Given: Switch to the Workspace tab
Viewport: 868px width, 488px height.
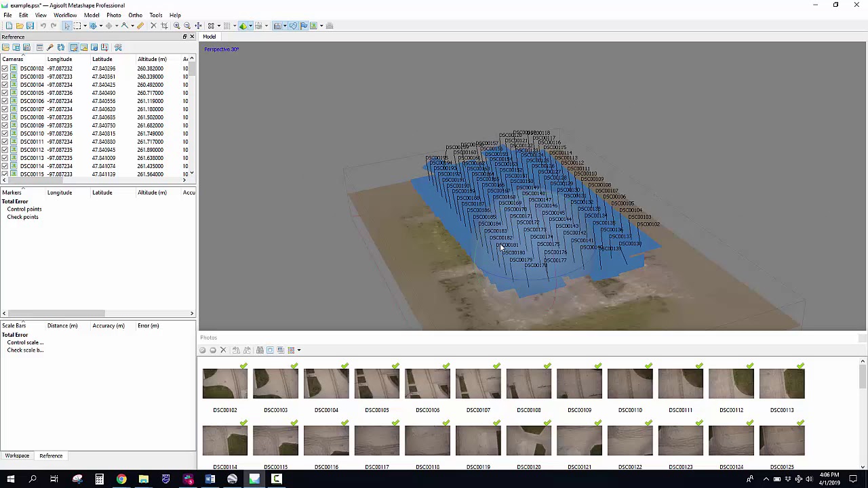Looking at the screenshot, I should pos(17,456).
